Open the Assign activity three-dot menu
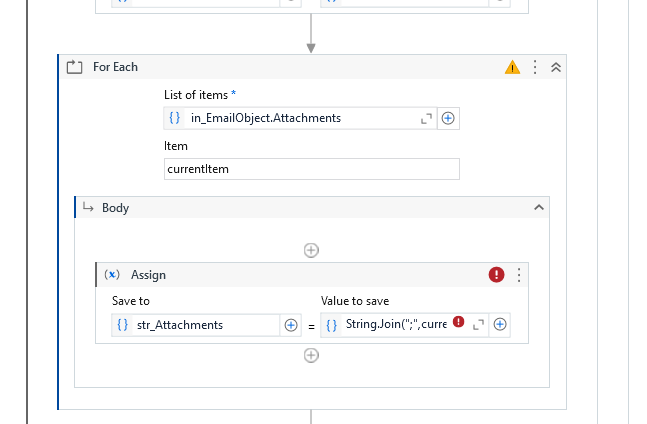Screen dimensions: 647x424 point(519,275)
